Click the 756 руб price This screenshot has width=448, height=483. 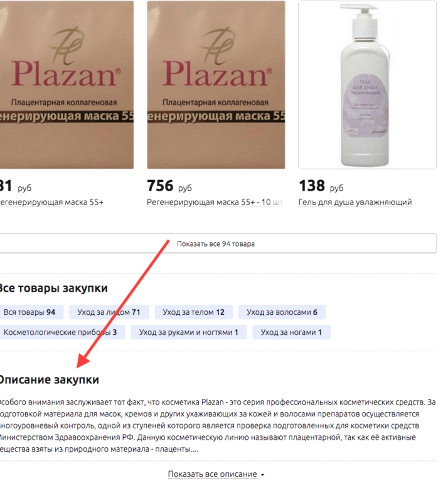169,186
